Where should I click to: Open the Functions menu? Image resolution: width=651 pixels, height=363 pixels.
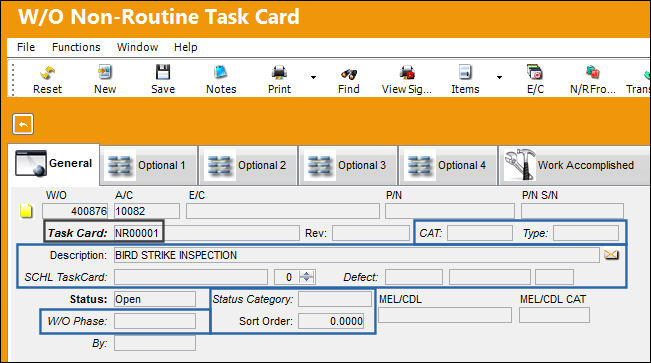point(76,47)
